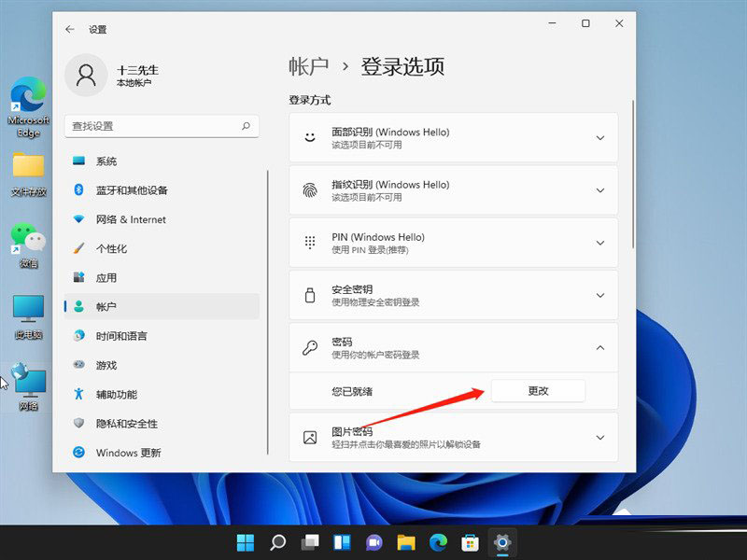The image size is (747, 560).
Task: Click the 更改 (change) password button
Action: coord(538,391)
